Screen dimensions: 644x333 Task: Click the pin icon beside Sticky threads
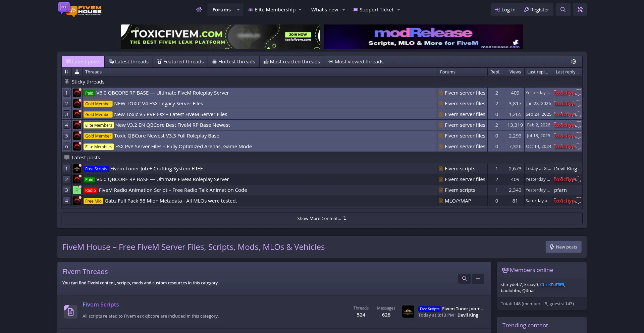[x=67, y=82]
